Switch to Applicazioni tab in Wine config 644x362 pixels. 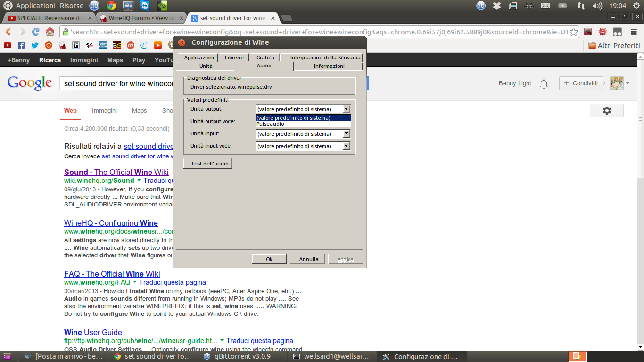point(198,58)
